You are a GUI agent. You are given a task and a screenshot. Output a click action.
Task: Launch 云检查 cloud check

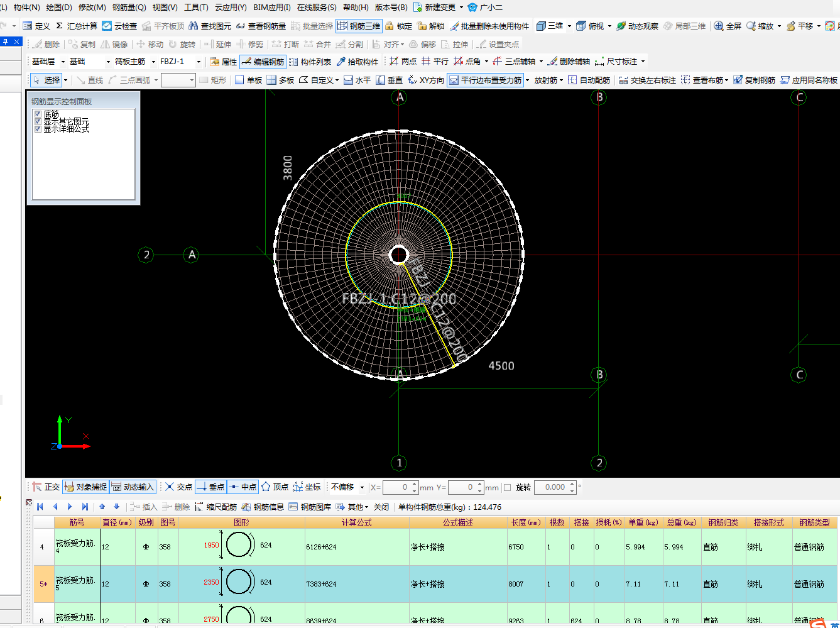click(119, 26)
